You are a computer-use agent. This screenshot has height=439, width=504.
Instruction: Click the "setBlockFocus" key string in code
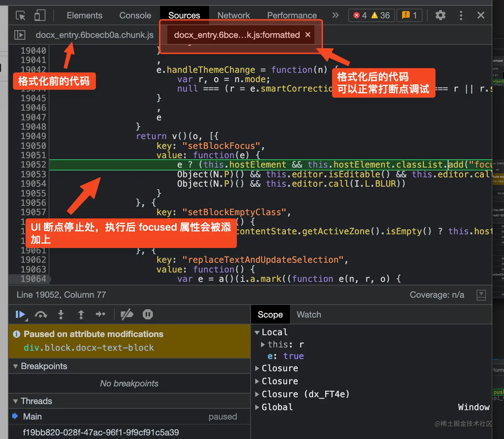pos(221,146)
